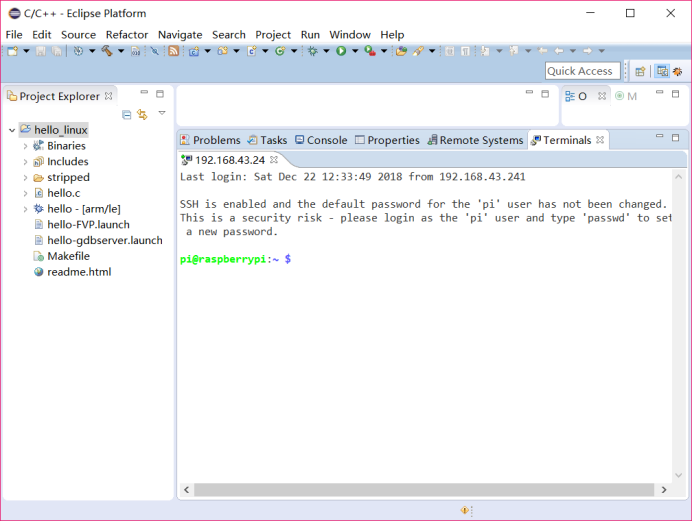The width and height of the screenshot is (692, 522).
Task: Switch to the C/C++ perspective icon
Action: coord(662,71)
